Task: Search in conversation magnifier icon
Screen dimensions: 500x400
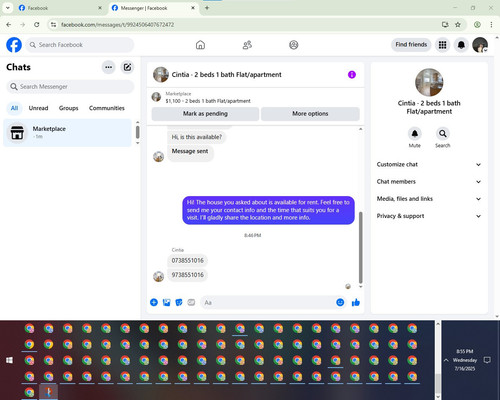Action: coord(443,134)
